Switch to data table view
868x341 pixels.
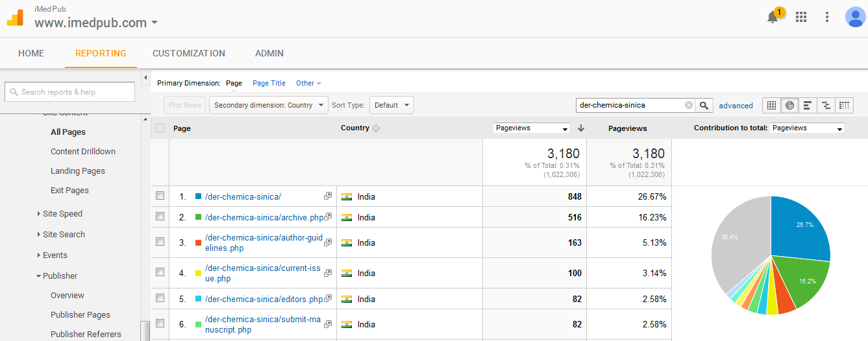771,105
